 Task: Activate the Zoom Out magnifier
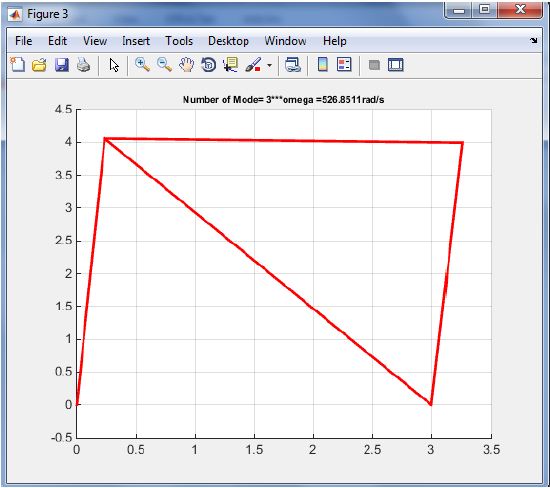164,65
